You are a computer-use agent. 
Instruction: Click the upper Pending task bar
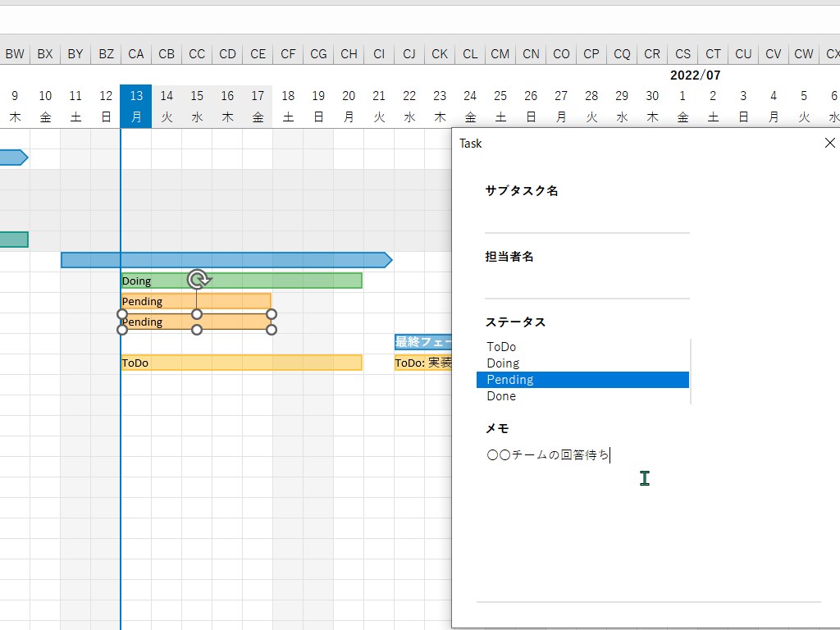[x=196, y=301]
